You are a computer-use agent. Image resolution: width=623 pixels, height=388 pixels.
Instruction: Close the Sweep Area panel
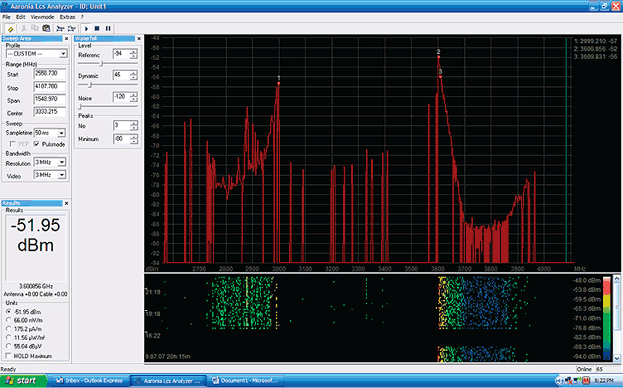pos(66,39)
